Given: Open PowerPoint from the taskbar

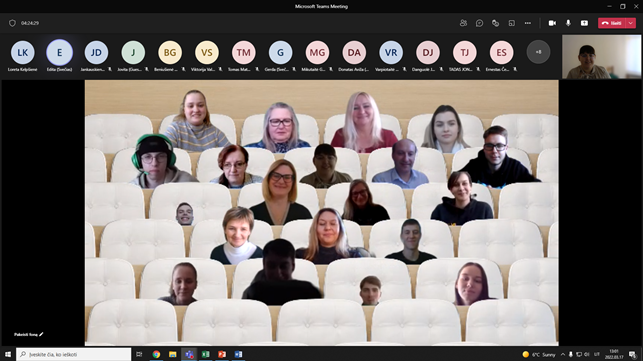Looking at the screenshot, I should coord(222,354).
